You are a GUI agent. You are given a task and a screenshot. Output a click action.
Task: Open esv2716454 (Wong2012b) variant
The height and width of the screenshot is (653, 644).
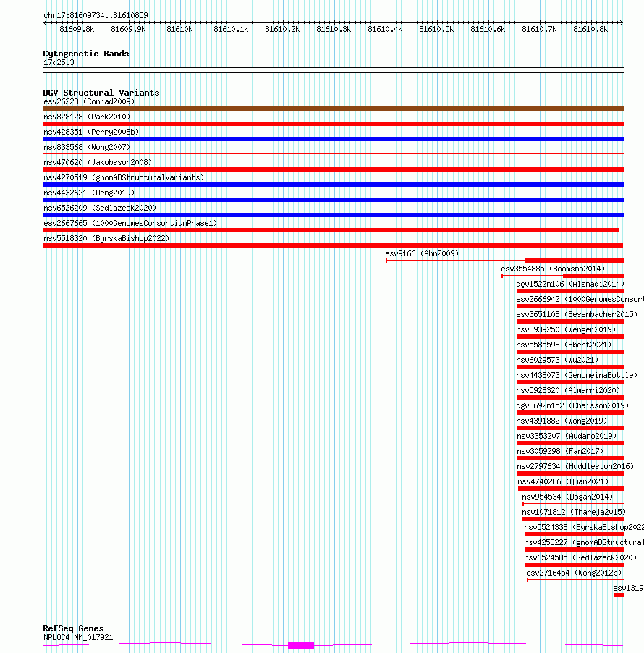(574, 573)
